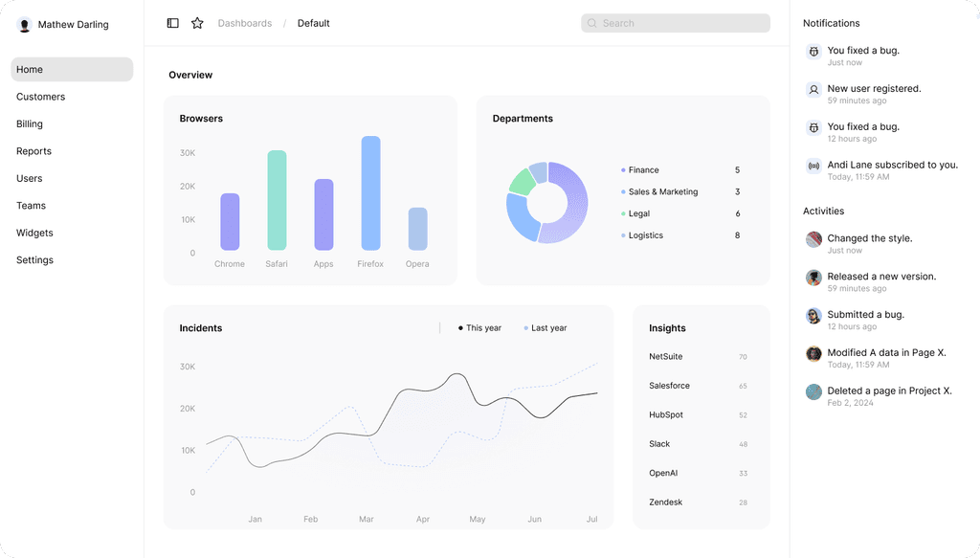Click the star favorite icon
The height and width of the screenshot is (558, 980).
pyautogui.click(x=197, y=23)
